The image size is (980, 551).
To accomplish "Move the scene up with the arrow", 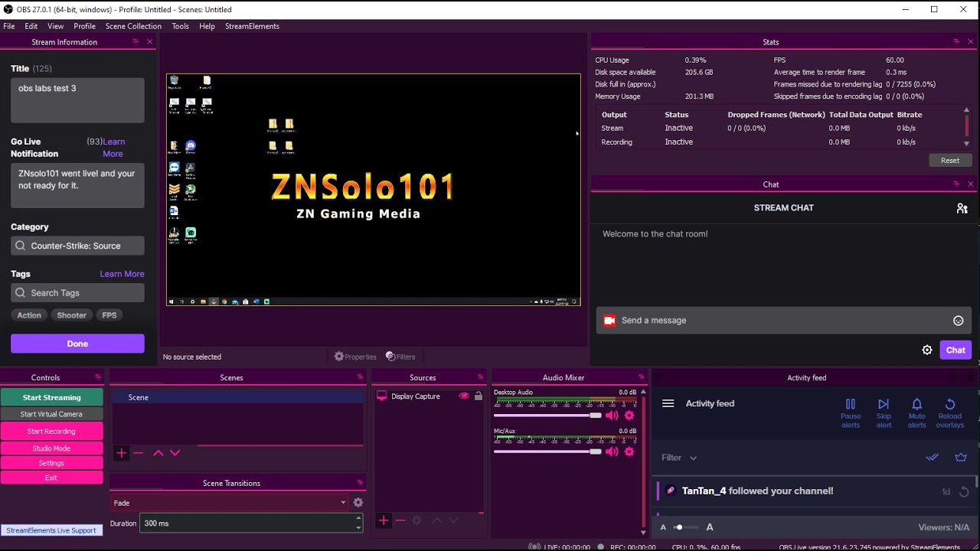I will click(158, 453).
